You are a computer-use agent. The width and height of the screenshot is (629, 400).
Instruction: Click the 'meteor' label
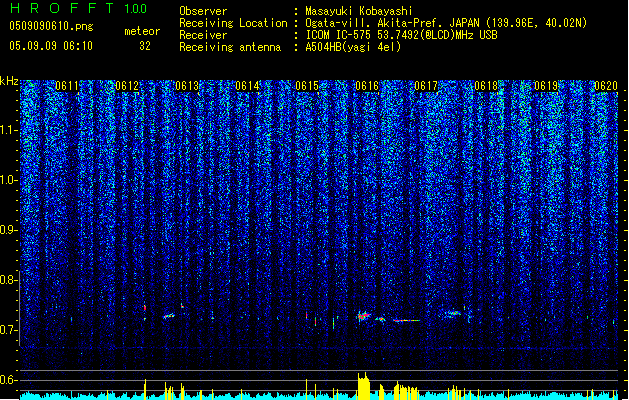pos(142,31)
